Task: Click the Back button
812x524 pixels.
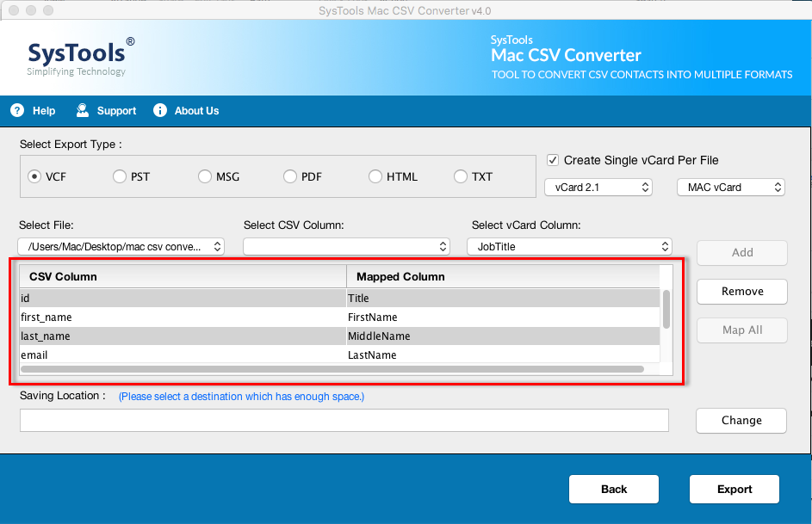Action: click(x=614, y=490)
